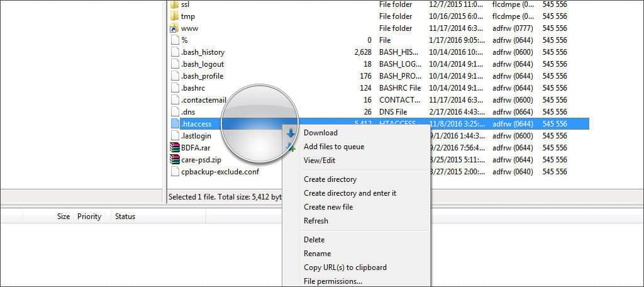Click the www shortcut folder icon
Screen dimensions: 644x287
pos(175,28)
